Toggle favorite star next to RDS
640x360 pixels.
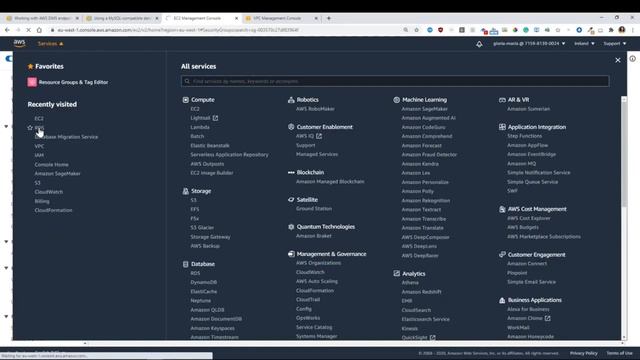(x=30, y=128)
